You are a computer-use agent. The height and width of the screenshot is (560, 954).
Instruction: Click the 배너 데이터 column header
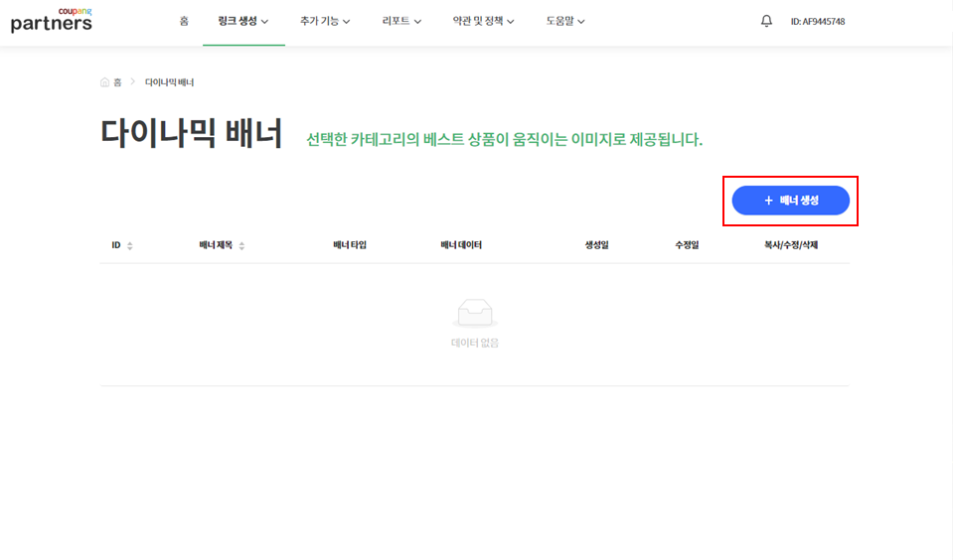(461, 245)
